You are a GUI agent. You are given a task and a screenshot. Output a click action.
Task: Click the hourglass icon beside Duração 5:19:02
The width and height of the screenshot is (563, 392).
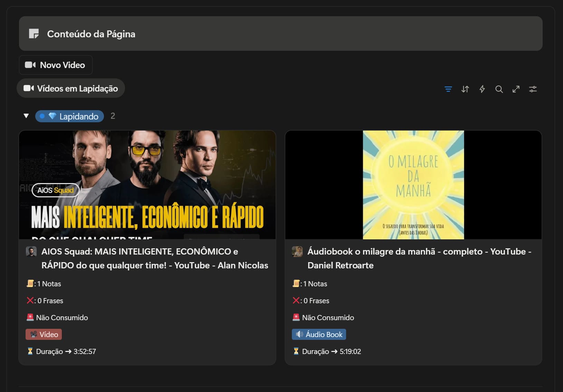click(x=296, y=351)
